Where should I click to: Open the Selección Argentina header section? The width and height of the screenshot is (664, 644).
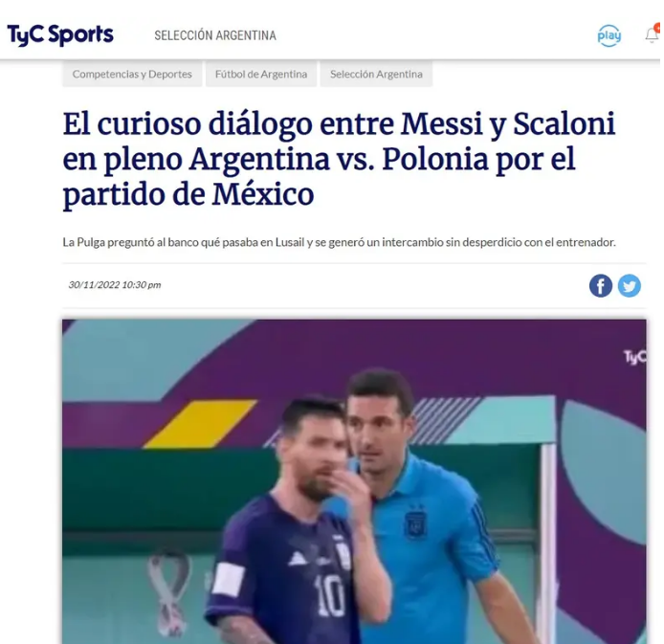point(215,35)
